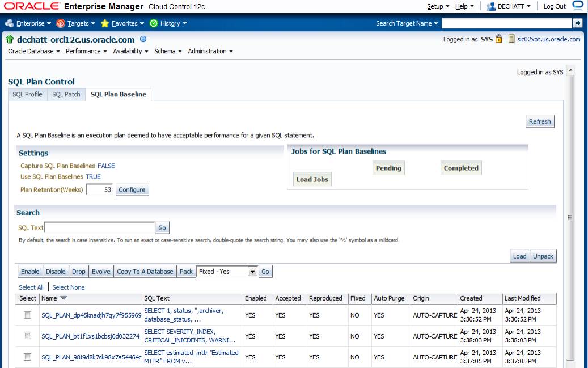Expand the Setup menu
Image resolution: width=588 pixels, height=368 pixels.
(x=438, y=6)
